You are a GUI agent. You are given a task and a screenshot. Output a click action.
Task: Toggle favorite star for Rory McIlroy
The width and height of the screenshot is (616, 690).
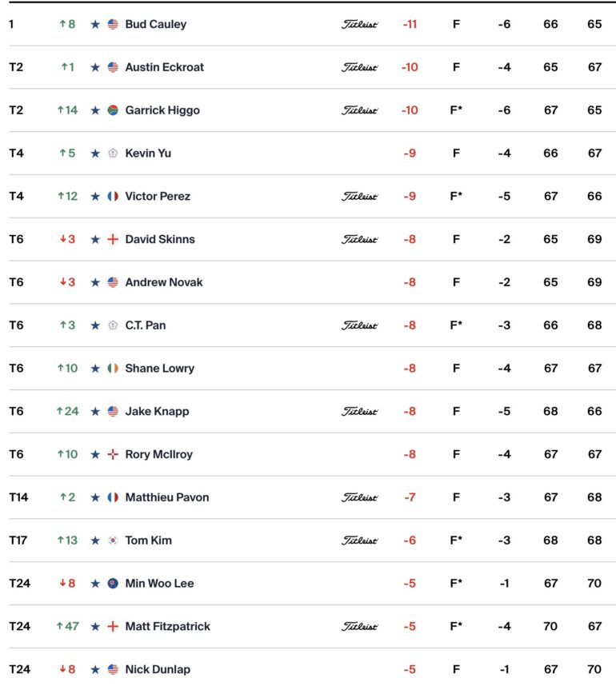[95, 455]
